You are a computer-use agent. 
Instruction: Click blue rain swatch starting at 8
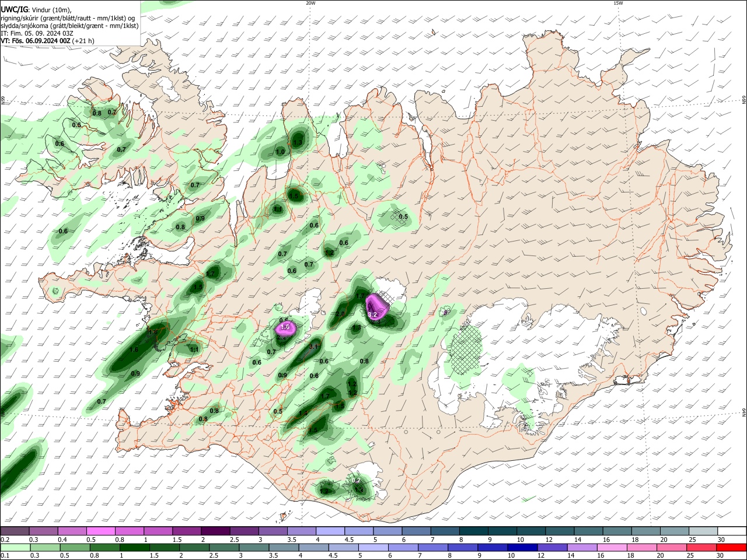click(x=462, y=547)
